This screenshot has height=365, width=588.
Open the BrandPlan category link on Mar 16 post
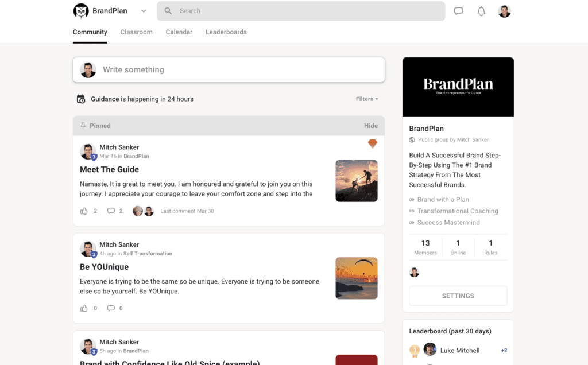136,156
